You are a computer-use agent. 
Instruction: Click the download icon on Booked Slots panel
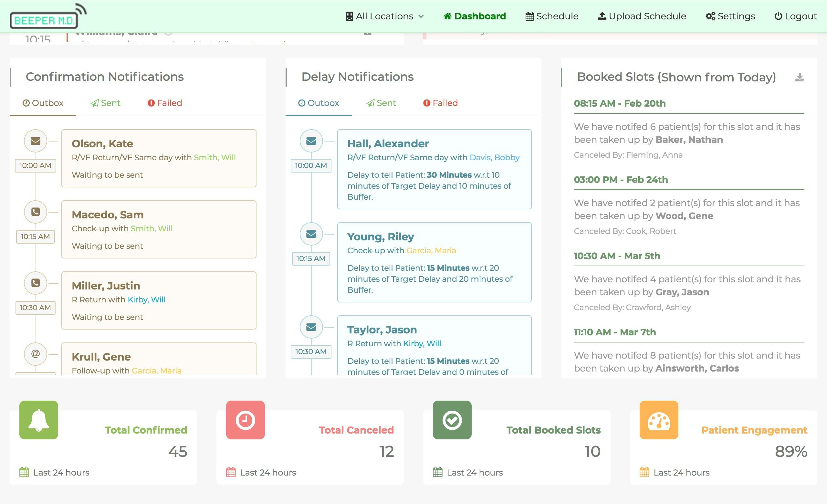tap(801, 78)
